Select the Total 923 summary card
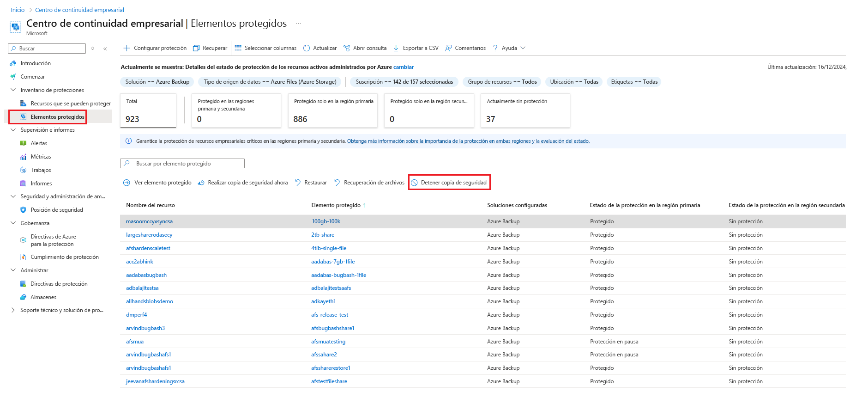This screenshot has height=398, width=868. tap(148, 110)
